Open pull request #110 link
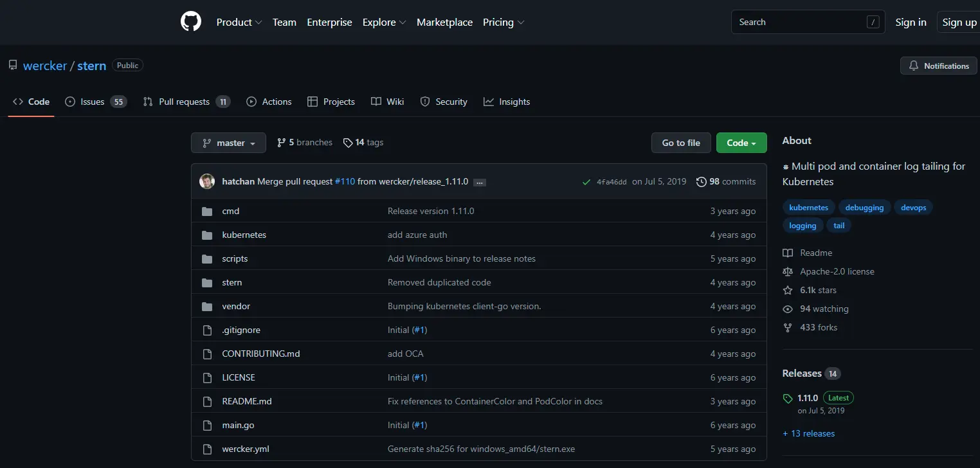 pos(345,181)
